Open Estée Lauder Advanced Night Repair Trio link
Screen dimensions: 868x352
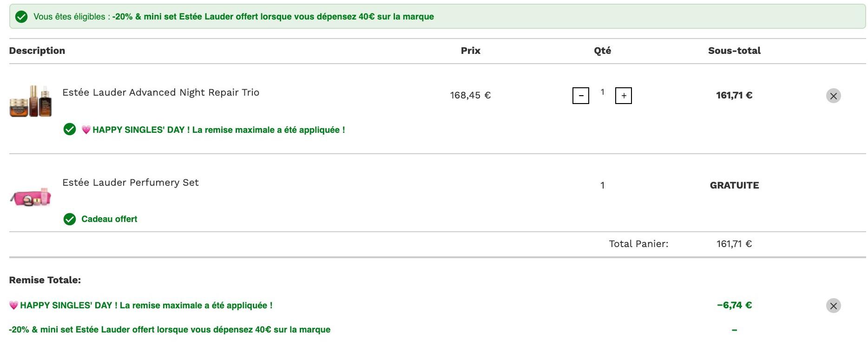(x=161, y=92)
